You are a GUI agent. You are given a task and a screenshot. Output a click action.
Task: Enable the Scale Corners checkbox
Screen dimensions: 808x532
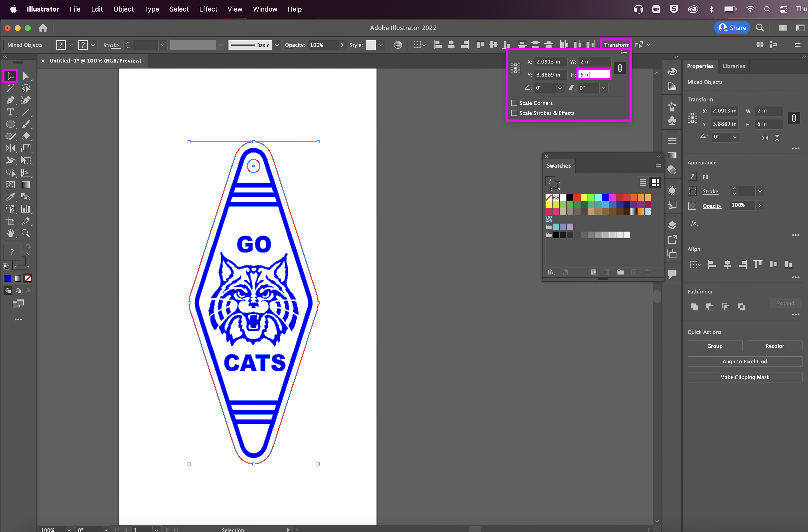tap(514, 103)
